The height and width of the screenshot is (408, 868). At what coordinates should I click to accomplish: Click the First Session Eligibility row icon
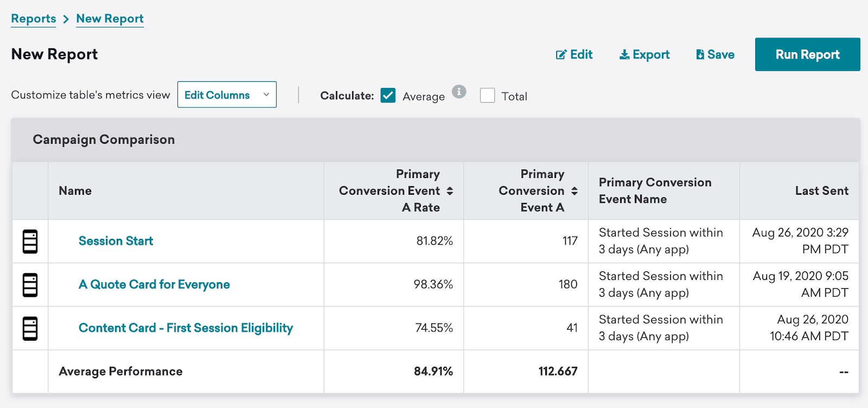click(x=30, y=328)
